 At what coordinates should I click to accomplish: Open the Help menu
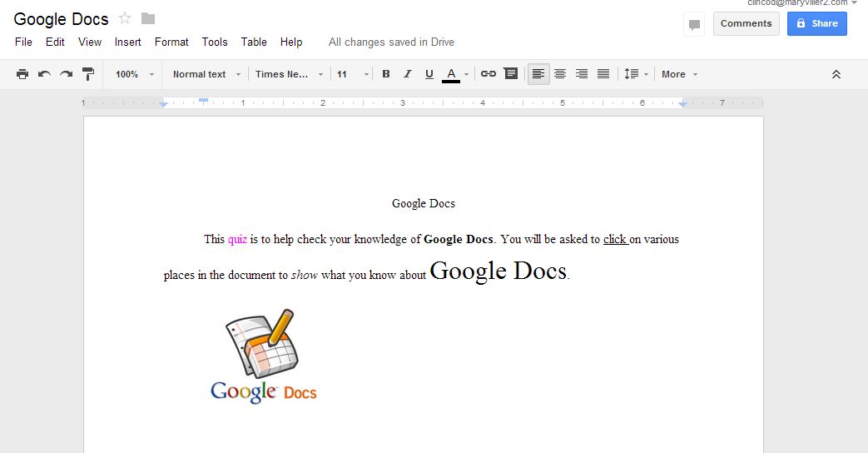291,42
